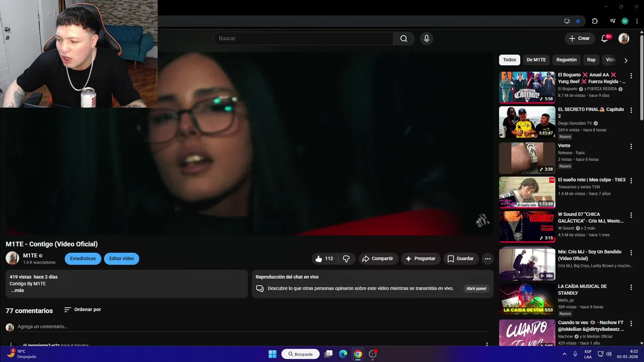This screenshot has height=362, width=644.
Task: Start voice search with microphone icon
Action: [x=427, y=38]
